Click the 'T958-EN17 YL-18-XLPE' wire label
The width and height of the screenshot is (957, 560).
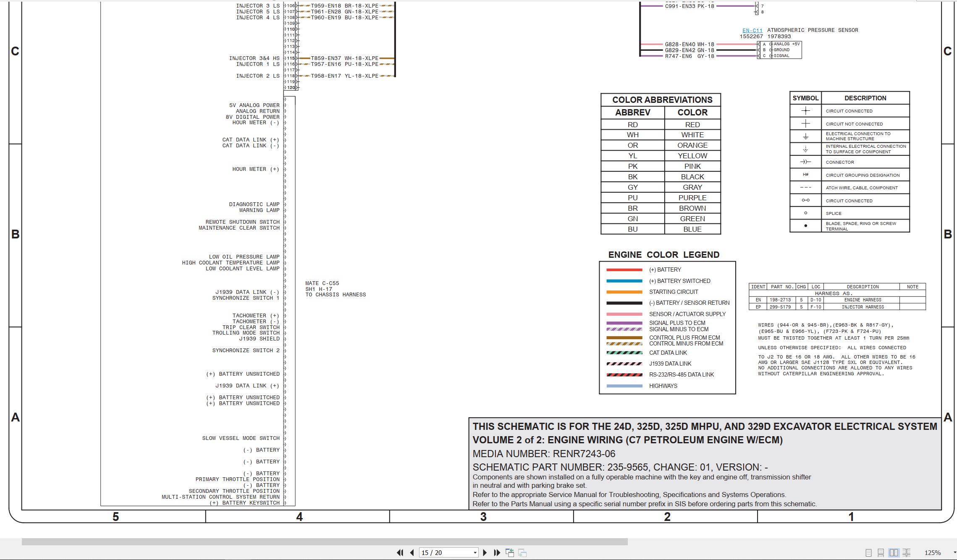pos(344,76)
